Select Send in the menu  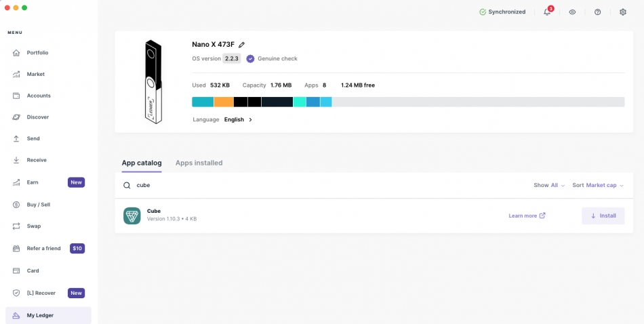point(48,138)
